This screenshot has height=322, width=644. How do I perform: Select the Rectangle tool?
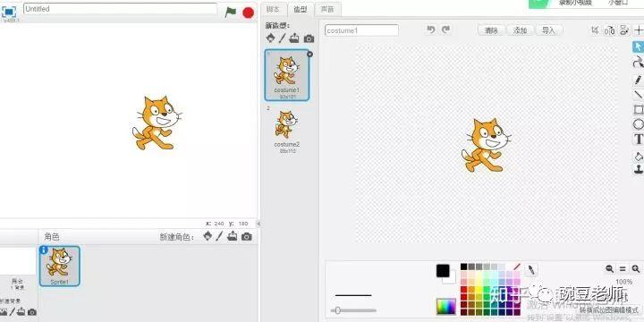pos(639,109)
